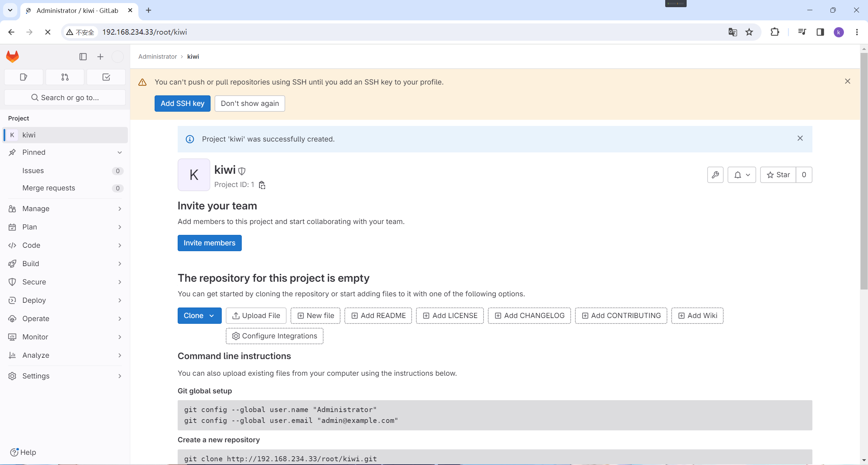Click the Invite members button
This screenshot has height=465, width=868.
[210, 243]
